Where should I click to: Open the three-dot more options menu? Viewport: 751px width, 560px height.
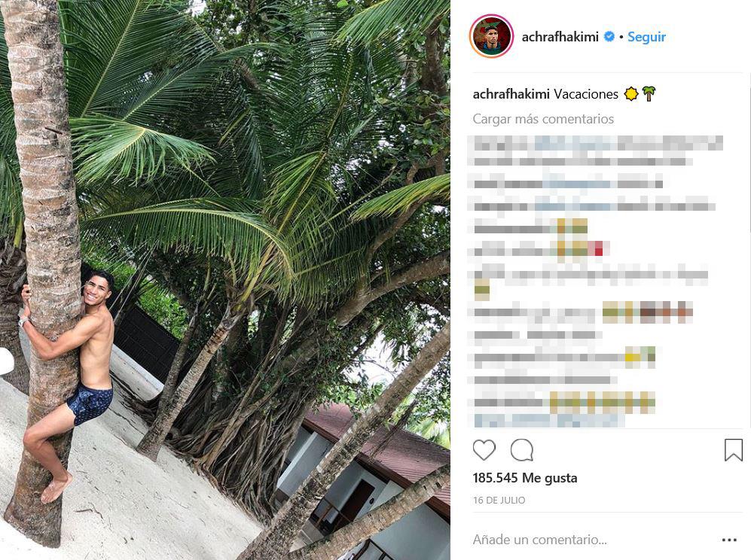[x=729, y=540]
